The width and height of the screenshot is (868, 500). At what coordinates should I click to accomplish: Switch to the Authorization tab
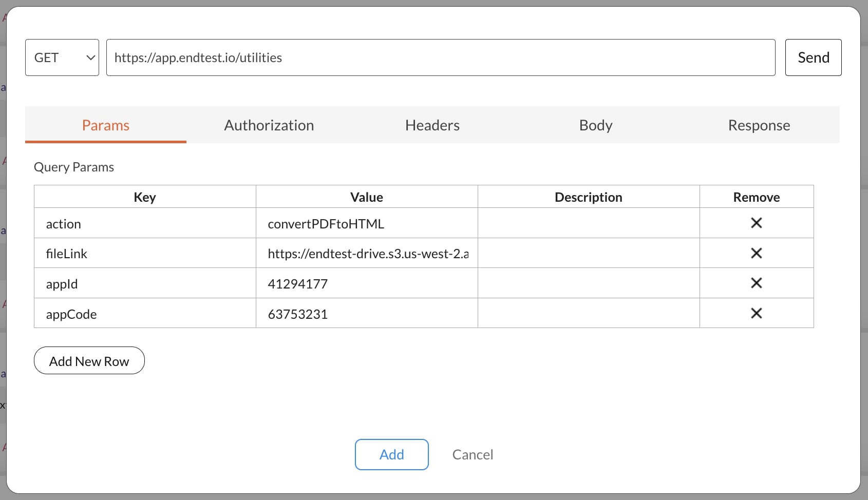[269, 125]
